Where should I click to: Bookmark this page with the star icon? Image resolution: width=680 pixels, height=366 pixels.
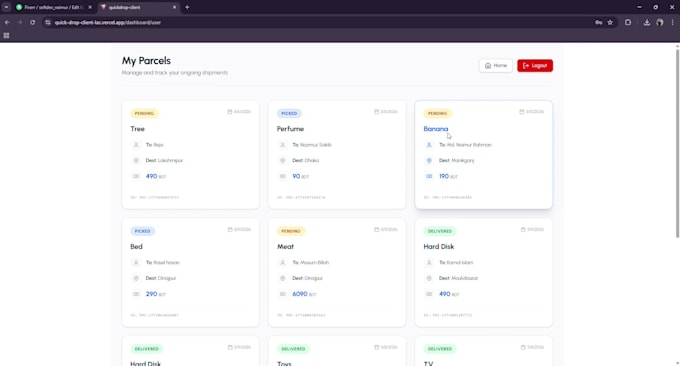610,23
